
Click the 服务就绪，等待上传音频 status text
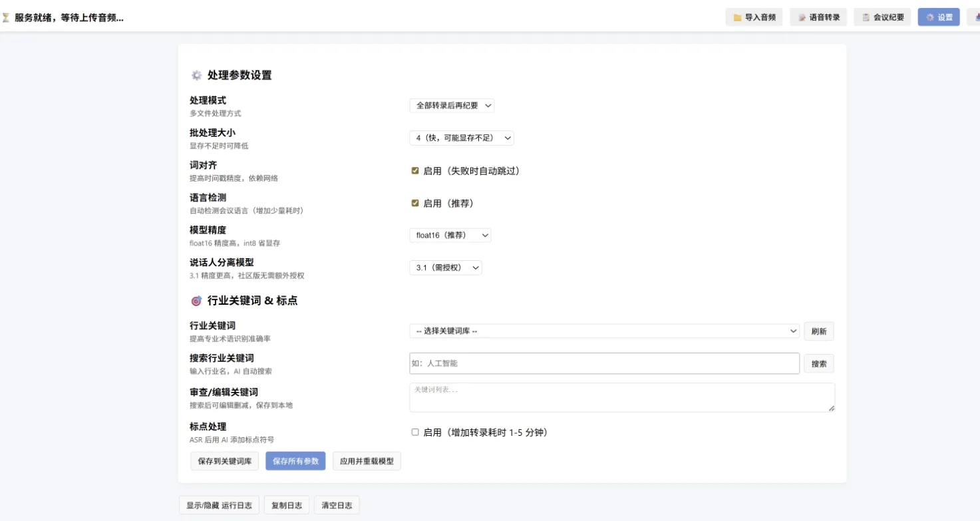[x=69, y=18]
